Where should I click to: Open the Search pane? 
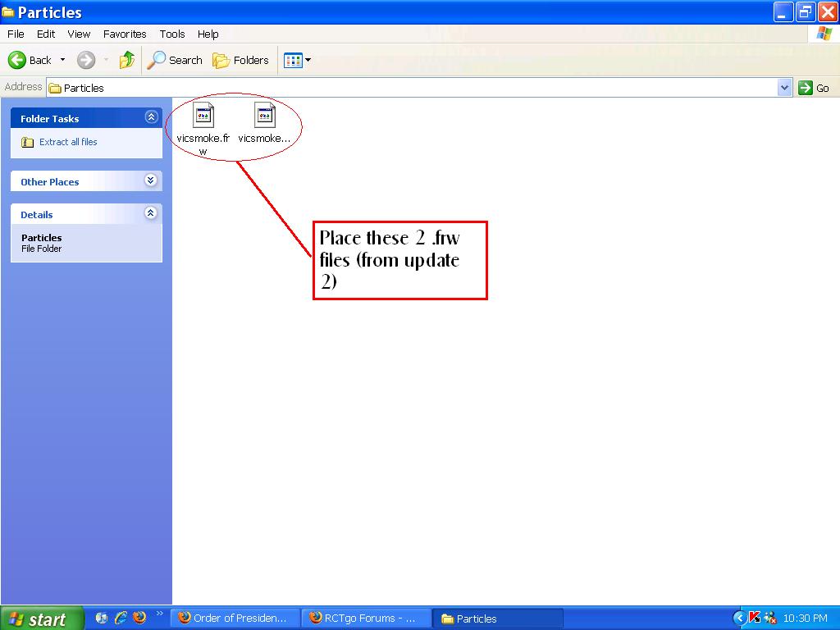175,60
